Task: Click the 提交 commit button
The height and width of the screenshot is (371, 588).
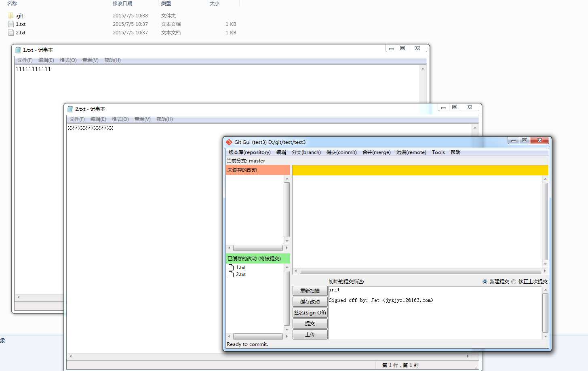Action: click(x=310, y=324)
